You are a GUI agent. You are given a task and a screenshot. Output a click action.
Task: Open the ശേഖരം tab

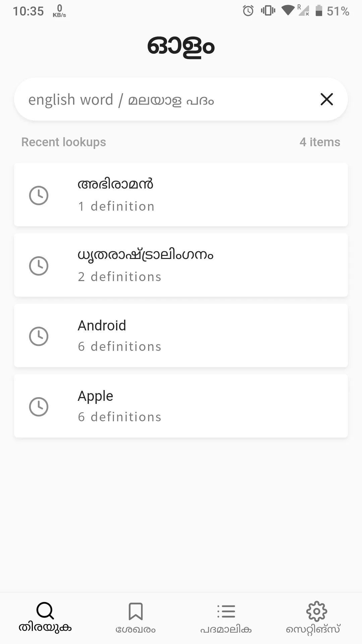pyautogui.click(x=136, y=630)
